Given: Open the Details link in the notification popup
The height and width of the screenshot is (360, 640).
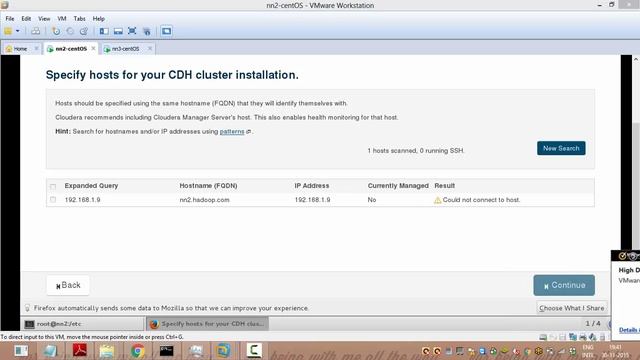Looking at the screenshot, I should pyautogui.click(x=628, y=330).
